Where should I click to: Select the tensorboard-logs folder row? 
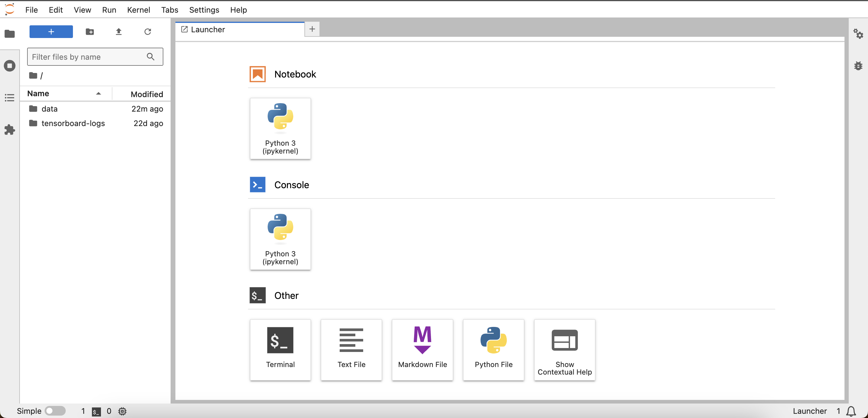[95, 123]
